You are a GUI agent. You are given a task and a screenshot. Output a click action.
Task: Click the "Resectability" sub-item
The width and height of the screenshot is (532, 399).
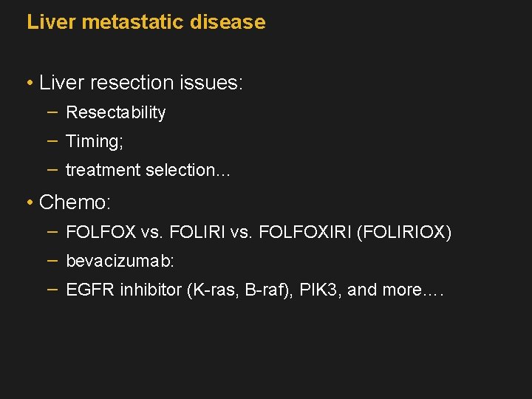click(x=115, y=112)
